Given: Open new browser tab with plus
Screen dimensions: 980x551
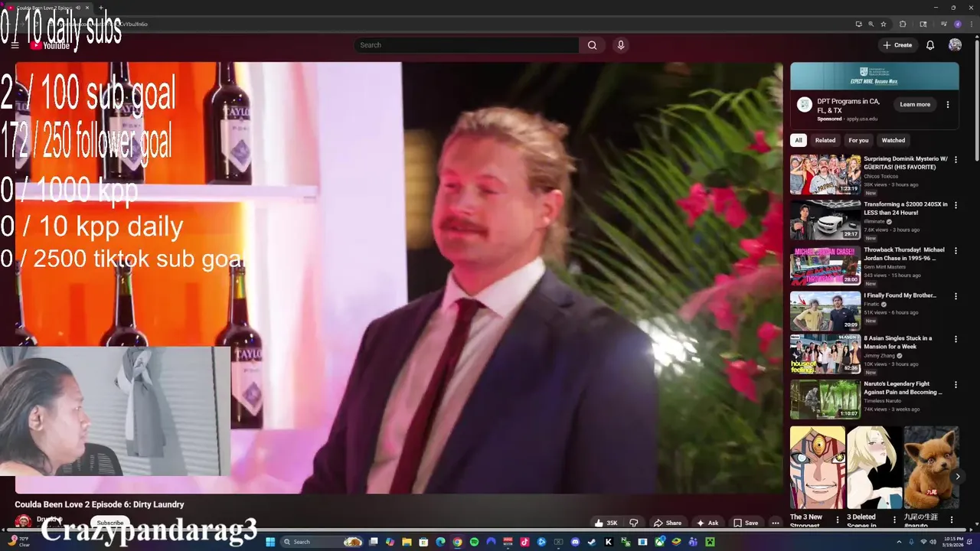Looking at the screenshot, I should 101,8.
